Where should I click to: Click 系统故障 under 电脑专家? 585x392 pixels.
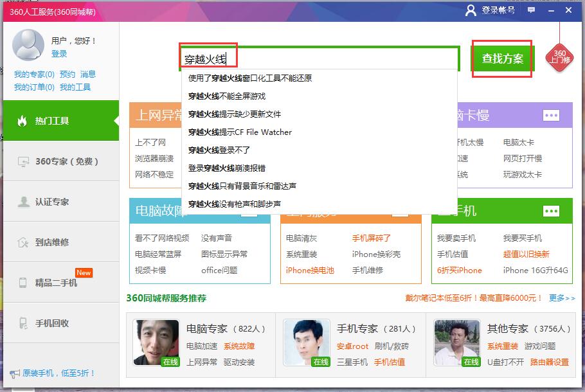pyautogui.click(x=239, y=346)
